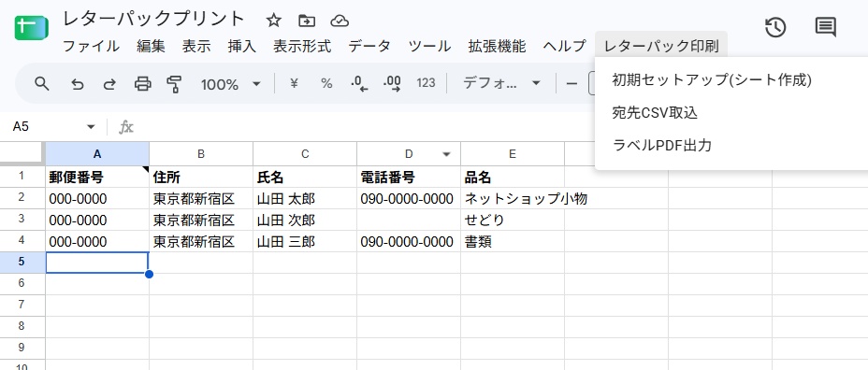Open the 挿入 menu
Image resolution: width=868 pixels, height=370 pixels.
click(x=241, y=46)
